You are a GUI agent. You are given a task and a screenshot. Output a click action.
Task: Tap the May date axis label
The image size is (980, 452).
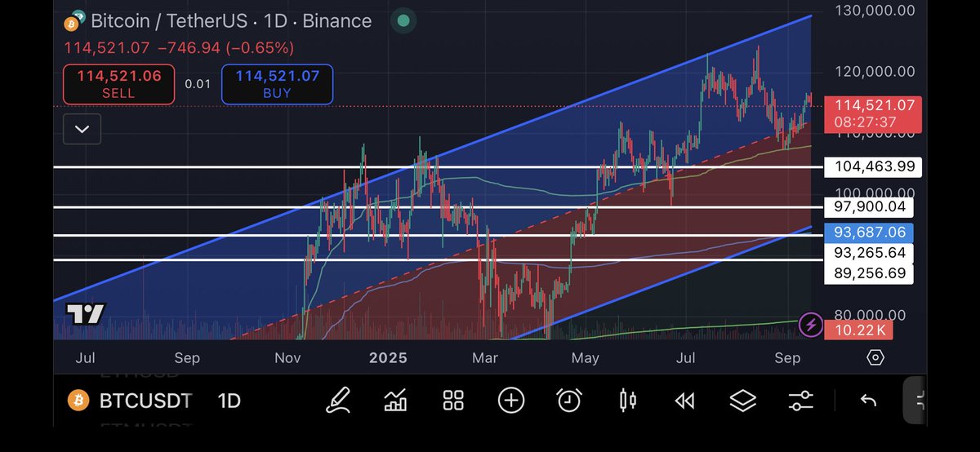tap(585, 357)
